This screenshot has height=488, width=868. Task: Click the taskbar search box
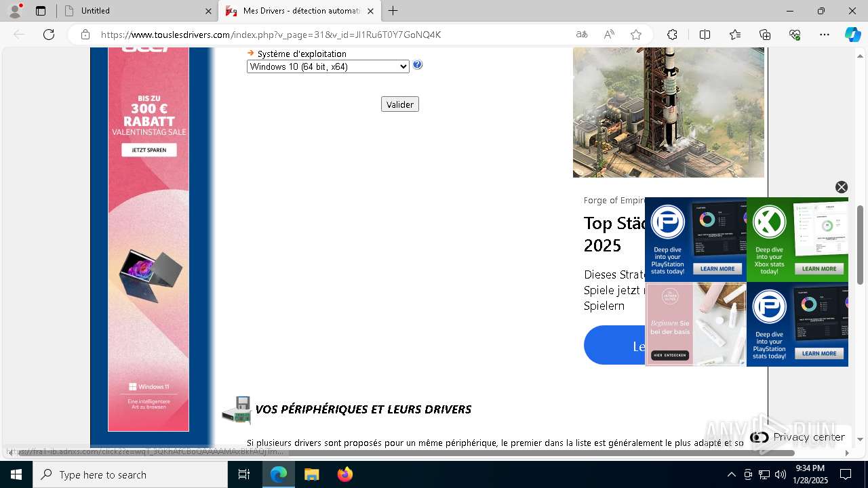pyautogui.click(x=130, y=474)
